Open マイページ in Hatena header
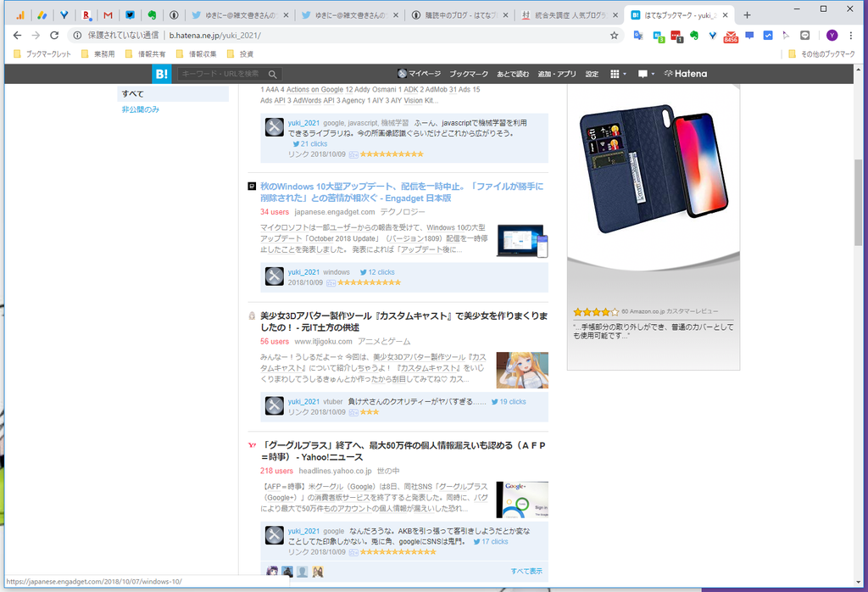Viewport: 868px width, 592px height. [419, 74]
